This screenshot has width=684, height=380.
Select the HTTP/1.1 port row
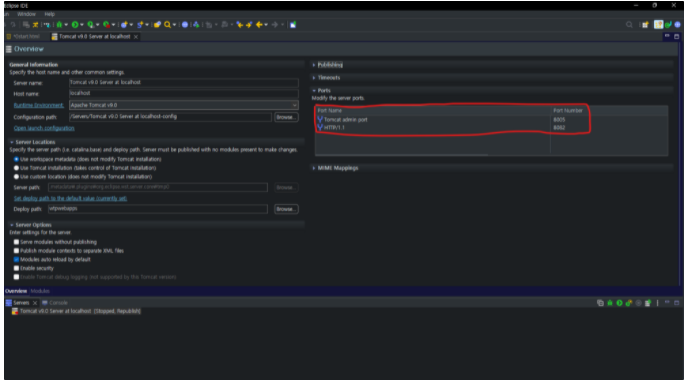(x=491, y=128)
